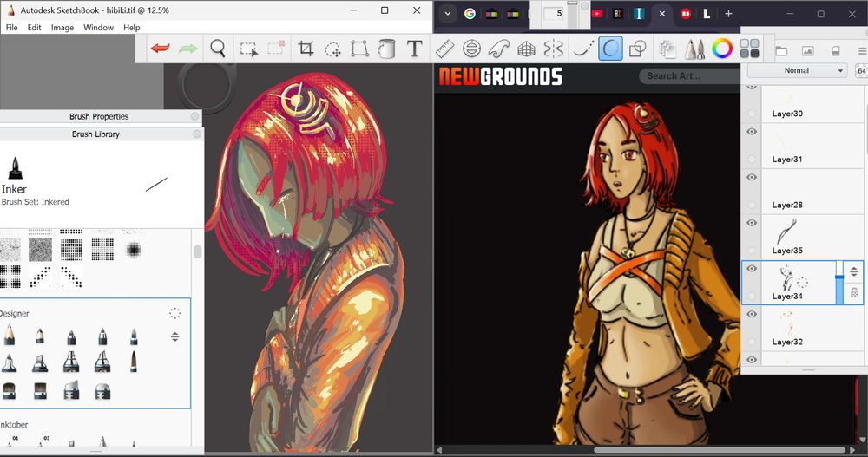
Task: Click the Designer brush set dotted circle
Action: (x=175, y=313)
